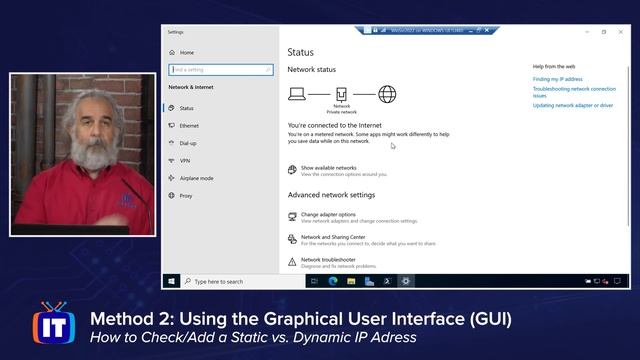Click the Change adapter options icon
Viewport: 640px width, 360px height.
pyautogui.click(x=292, y=217)
